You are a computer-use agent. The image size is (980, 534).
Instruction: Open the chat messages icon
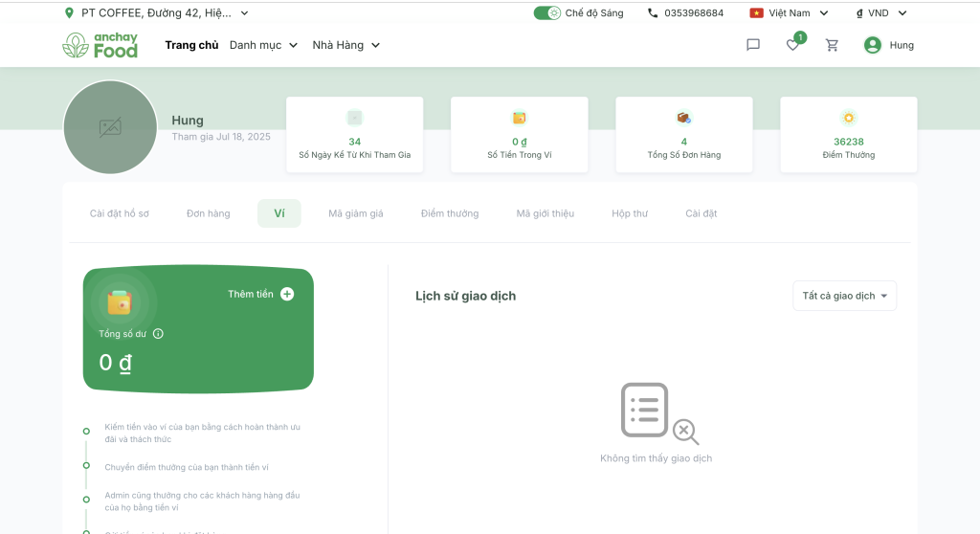pyautogui.click(x=753, y=45)
